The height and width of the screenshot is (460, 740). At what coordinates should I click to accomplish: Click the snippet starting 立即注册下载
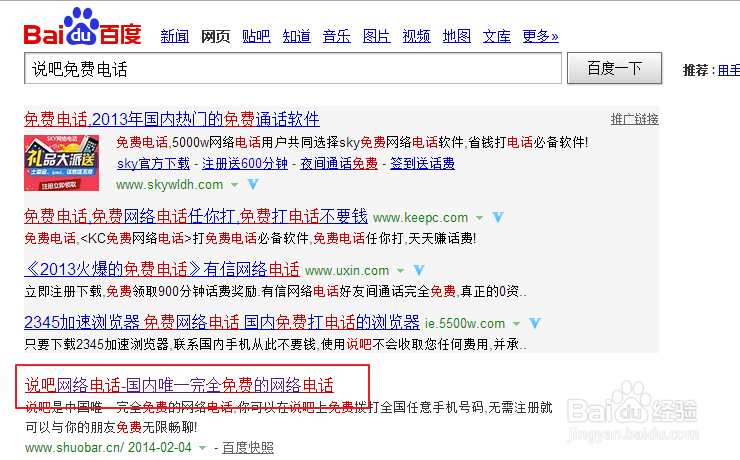(x=276, y=292)
